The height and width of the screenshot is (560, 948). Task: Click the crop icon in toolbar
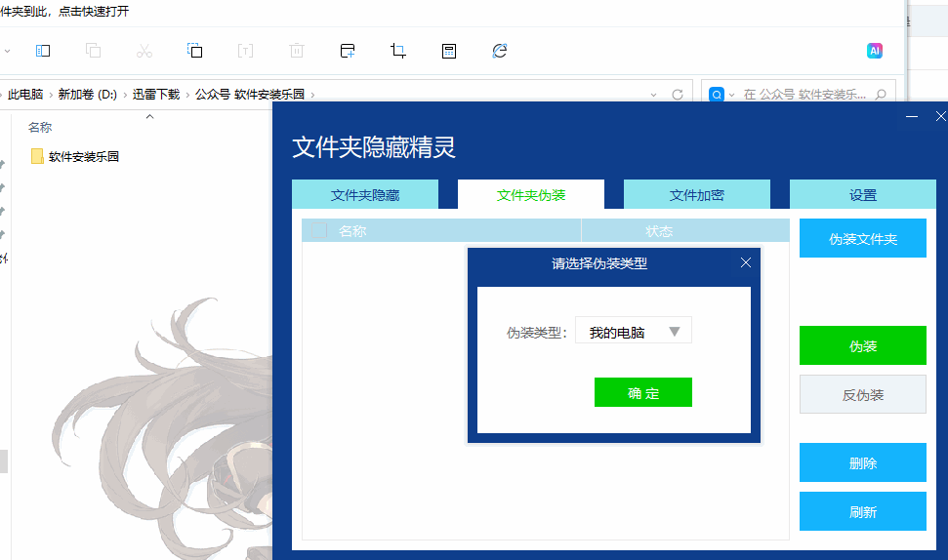pos(398,51)
